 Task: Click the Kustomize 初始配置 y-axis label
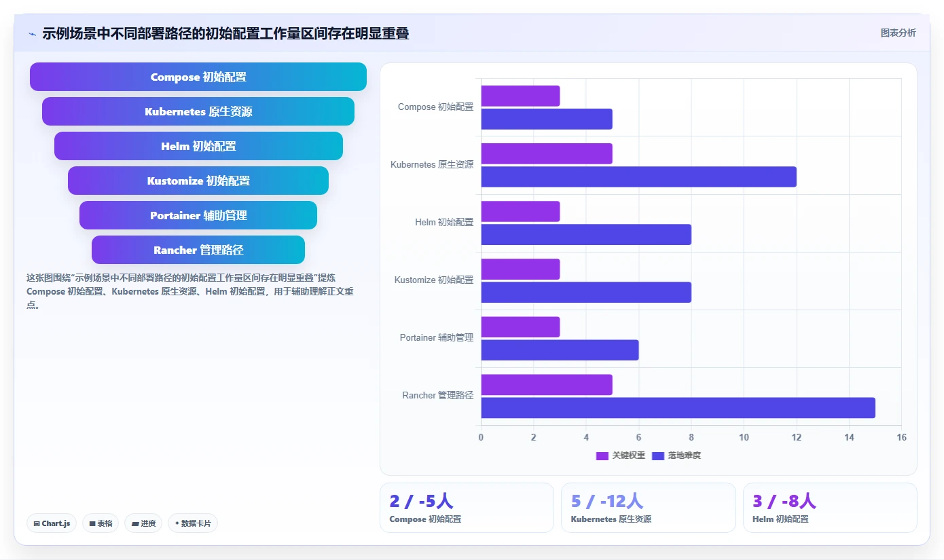pos(434,280)
